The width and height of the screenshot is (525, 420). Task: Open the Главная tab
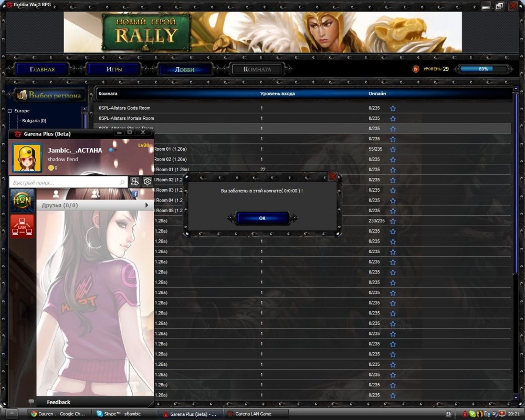coord(42,69)
